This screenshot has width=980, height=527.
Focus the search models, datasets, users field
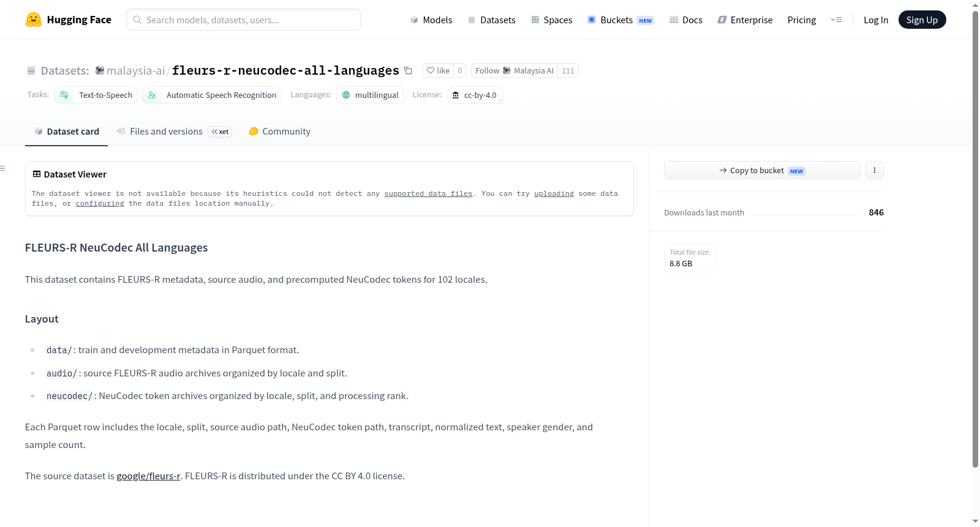[x=244, y=20]
